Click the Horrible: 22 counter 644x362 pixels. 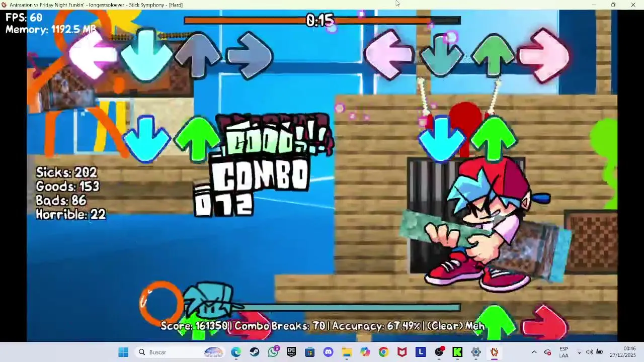(x=71, y=215)
